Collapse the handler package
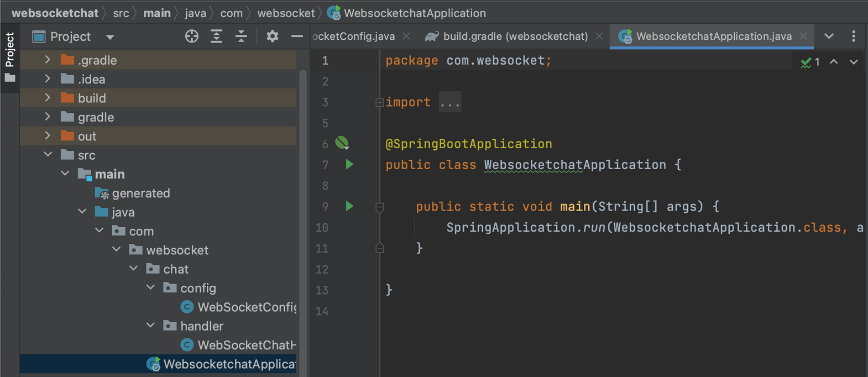The width and height of the screenshot is (868, 377). point(151,326)
